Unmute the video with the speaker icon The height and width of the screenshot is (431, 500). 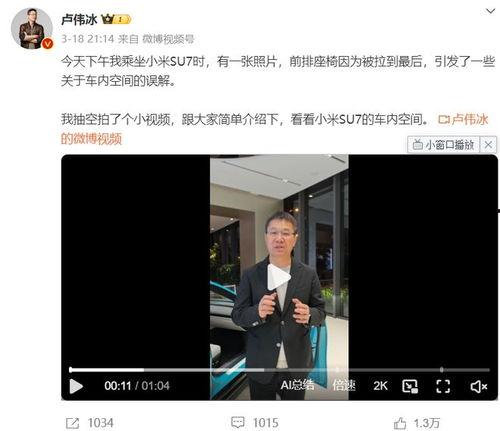pos(479,387)
